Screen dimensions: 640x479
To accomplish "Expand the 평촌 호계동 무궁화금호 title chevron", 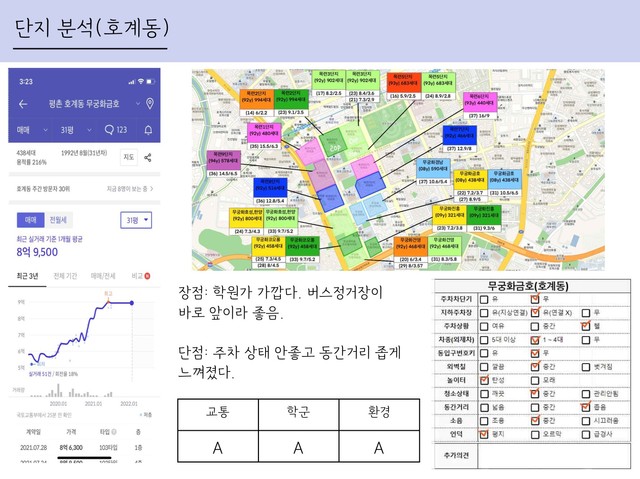I will [x=138, y=104].
